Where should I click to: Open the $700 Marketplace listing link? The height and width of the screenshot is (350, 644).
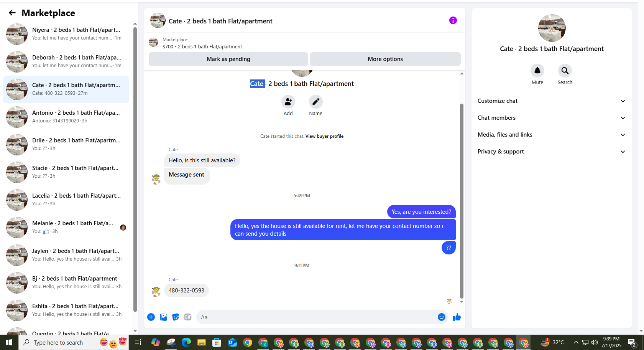point(202,47)
